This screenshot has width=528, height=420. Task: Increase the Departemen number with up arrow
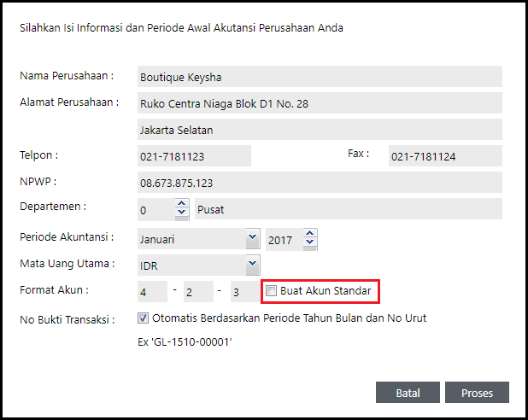point(181,205)
